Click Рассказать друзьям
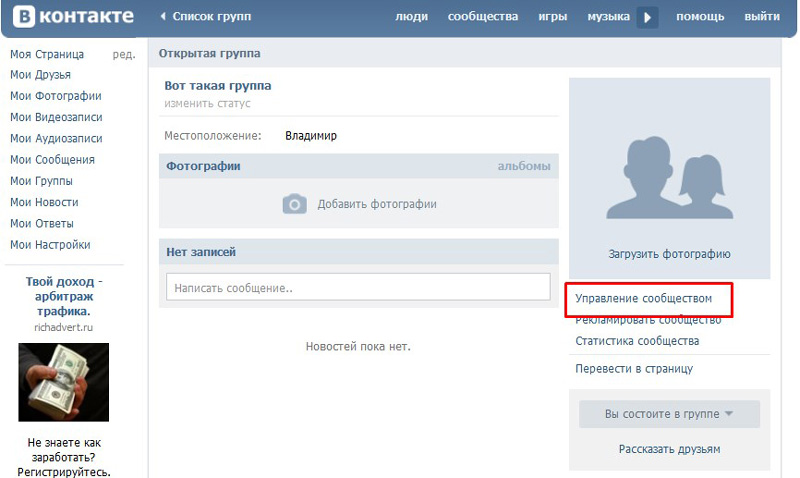The width and height of the screenshot is (800, 478). [669, 449]
